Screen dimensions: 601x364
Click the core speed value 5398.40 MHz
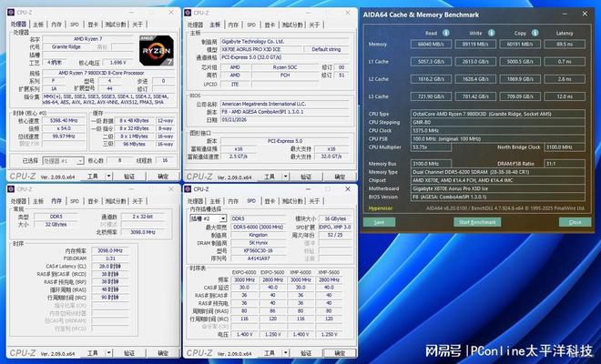point(64,121)
